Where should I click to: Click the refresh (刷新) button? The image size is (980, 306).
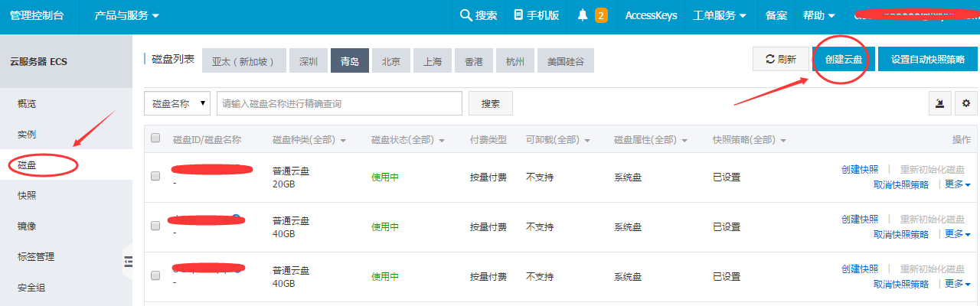(780, 59)
